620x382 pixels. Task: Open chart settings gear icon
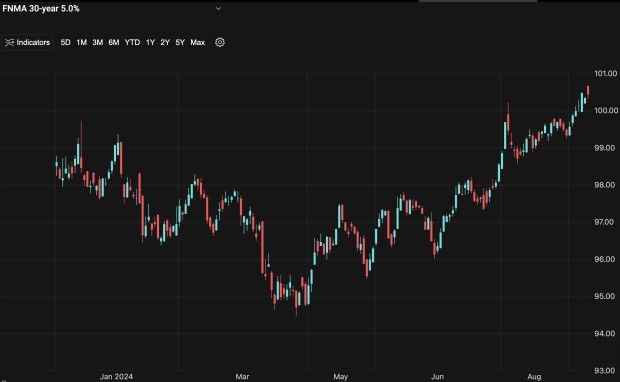click(220, 42)
